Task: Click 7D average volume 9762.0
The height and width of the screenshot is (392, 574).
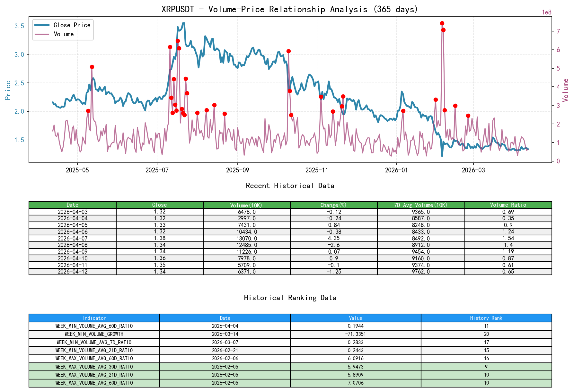Action: (x=421, y=272)
